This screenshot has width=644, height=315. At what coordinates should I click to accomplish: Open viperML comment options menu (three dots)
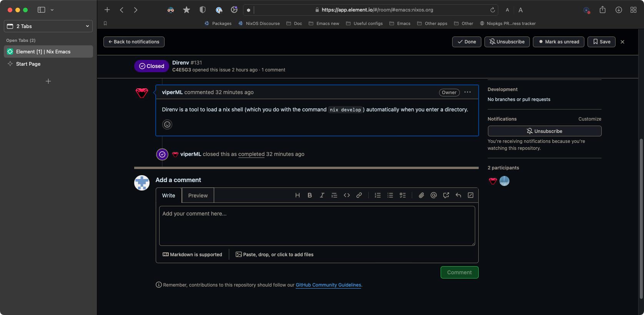[x=467, y=92]
